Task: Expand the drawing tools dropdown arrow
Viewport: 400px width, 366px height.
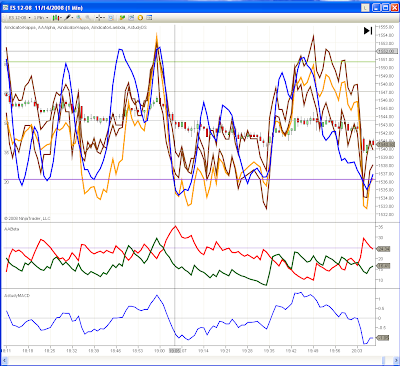Action: pos(73,18)
